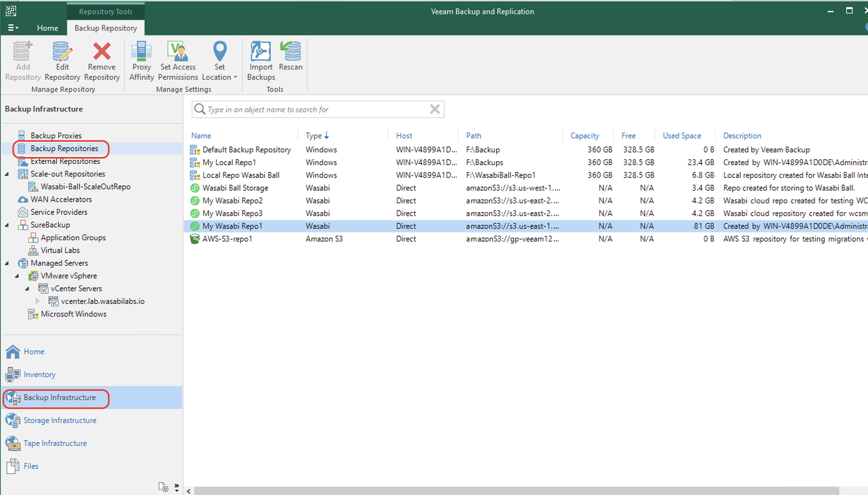Select My Local Repo1 row

coord(526,162)
